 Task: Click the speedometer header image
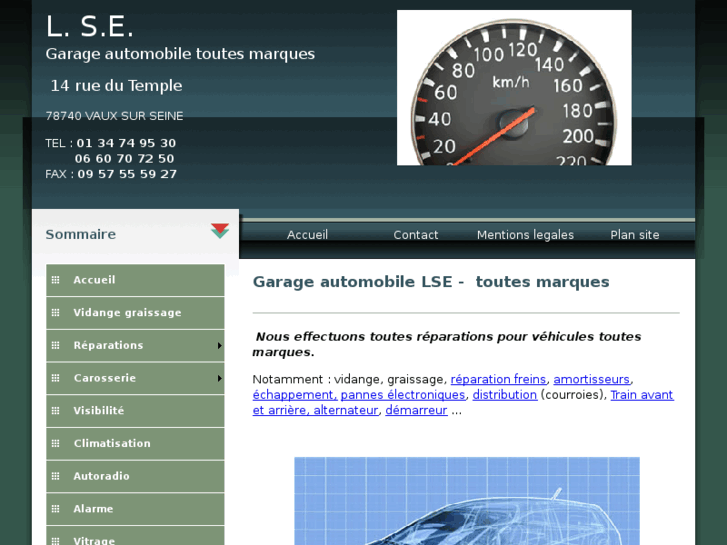point(514,88)
